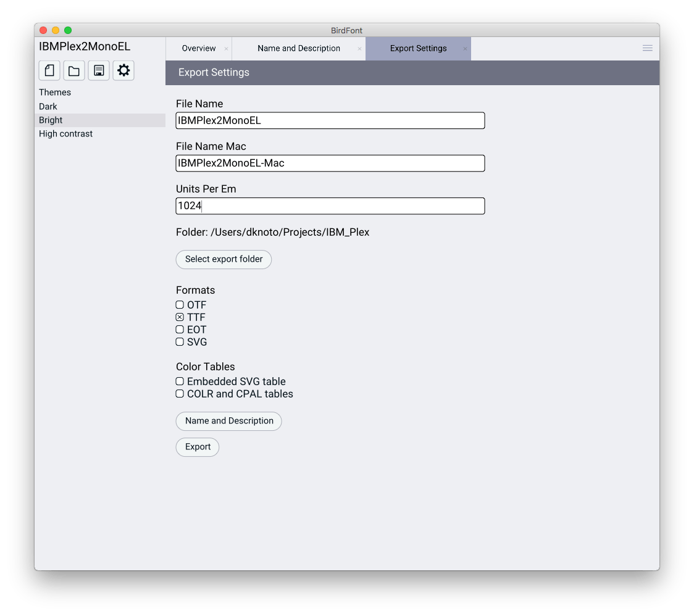Open a font file using the folder icon

pos(74,70)
